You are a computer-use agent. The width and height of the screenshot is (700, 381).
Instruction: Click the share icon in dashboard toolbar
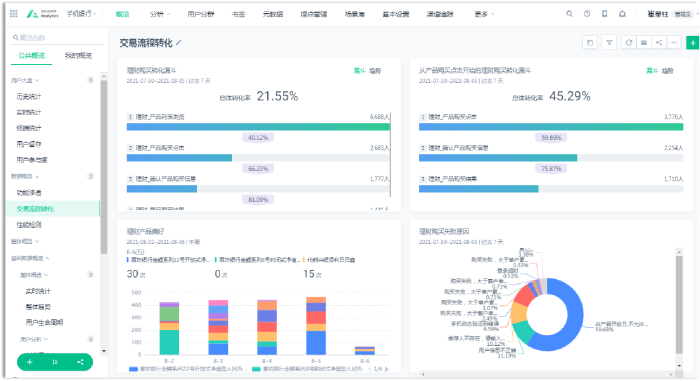659,42
